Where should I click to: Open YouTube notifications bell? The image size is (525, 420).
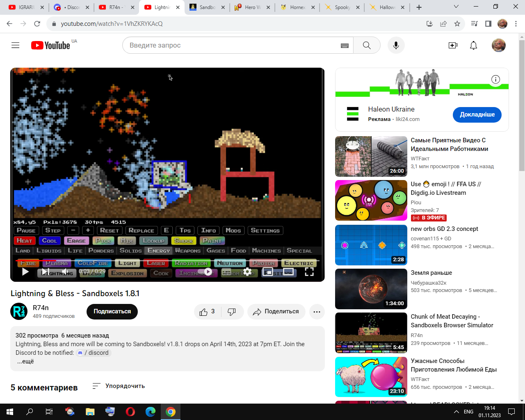[x=474, y=45]
